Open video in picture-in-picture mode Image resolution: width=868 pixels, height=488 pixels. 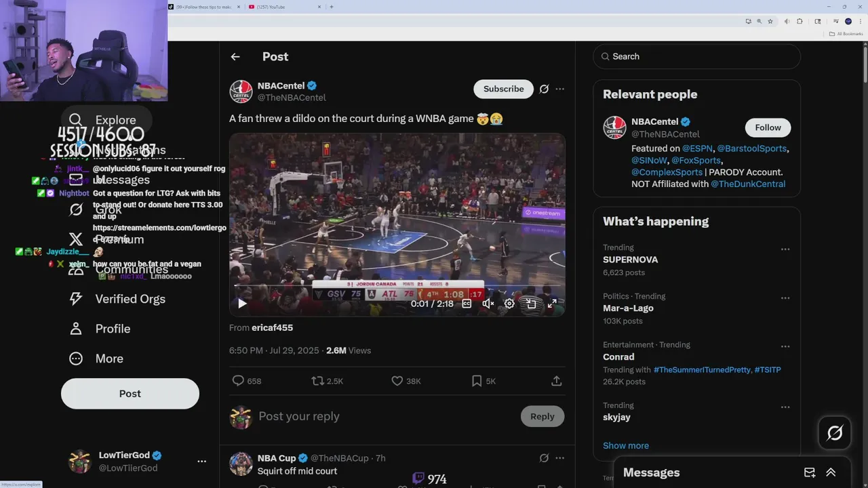pyautogui.click(x=531, y=304)
